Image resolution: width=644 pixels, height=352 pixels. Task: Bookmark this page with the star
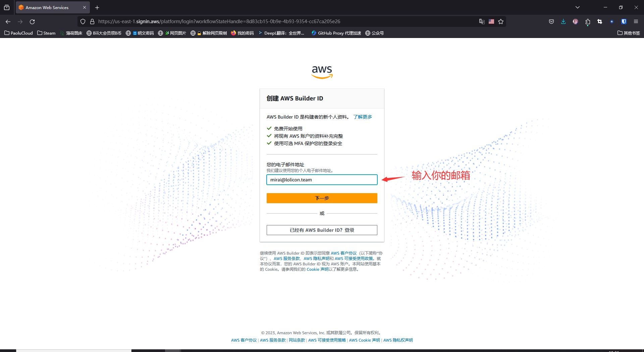pos(501,21)
